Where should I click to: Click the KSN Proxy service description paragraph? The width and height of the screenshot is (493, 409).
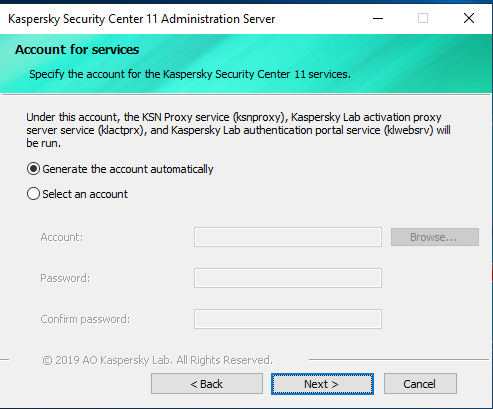[x=238, y=130]
